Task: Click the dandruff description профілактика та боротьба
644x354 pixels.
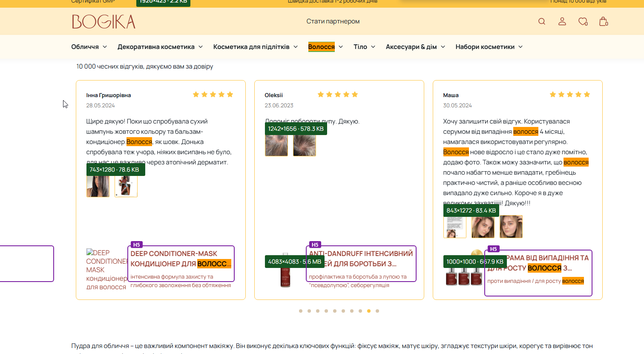Action: tap(358, 281)
